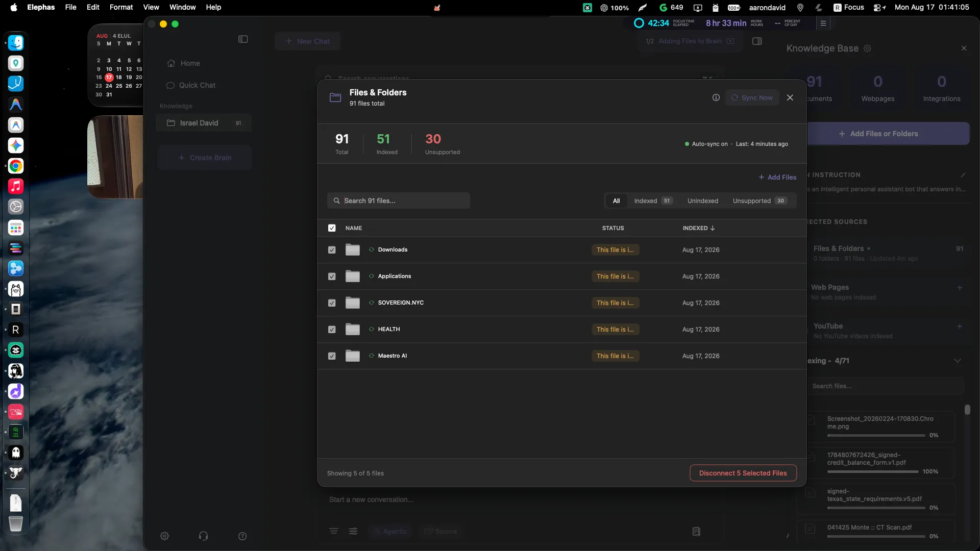This screenshot has width=980, height=551.
Task: Click the list lines icon below chat input
Action: pos(334,531)
